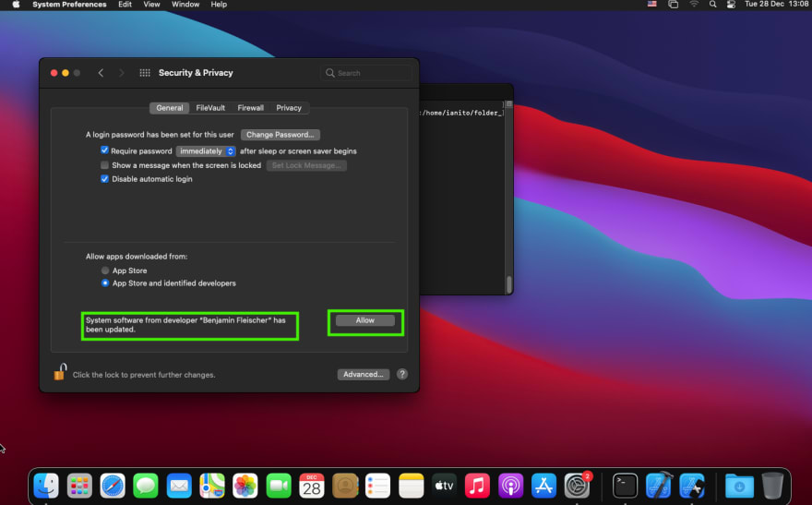Go back with the left chevron
This screenshot has width=812, height=505.
tap(101, 73)
